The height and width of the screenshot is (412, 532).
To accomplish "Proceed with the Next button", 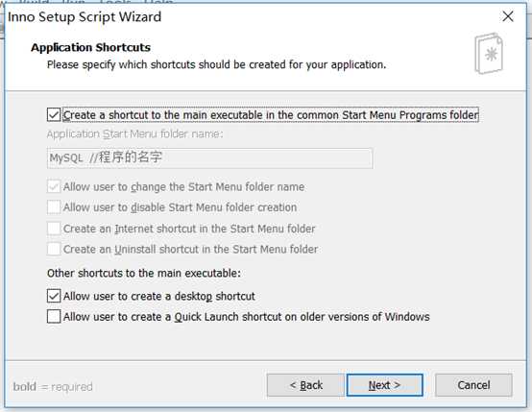I will click(x=384, y=385).
